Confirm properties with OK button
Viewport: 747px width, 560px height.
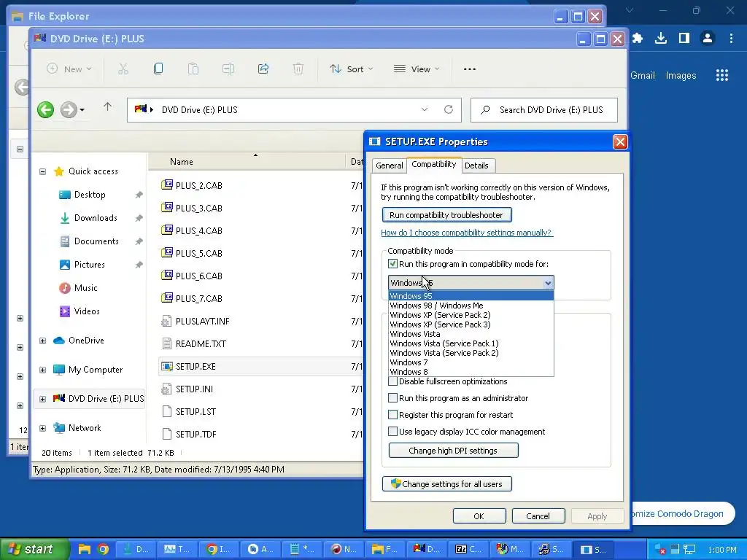pyautogui.click(x=479, y=516)
